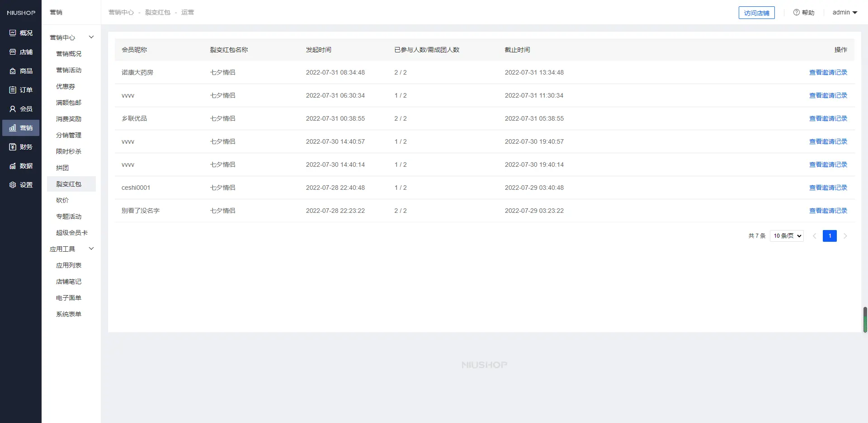868x423 pixels.
Task: Collapse the 应用工具 menu section
Action: click(91, 249)
